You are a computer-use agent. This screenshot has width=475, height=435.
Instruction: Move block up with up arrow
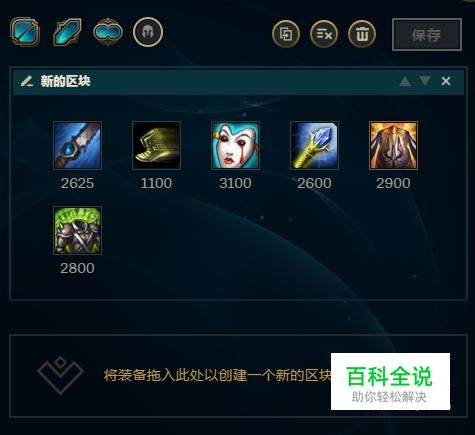(x=405, y=81)
